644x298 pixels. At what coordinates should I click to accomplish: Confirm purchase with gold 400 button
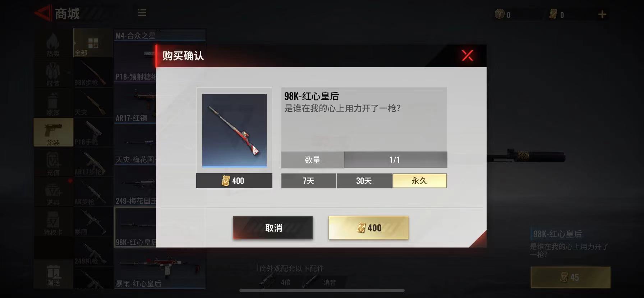(x=368, y=228)
